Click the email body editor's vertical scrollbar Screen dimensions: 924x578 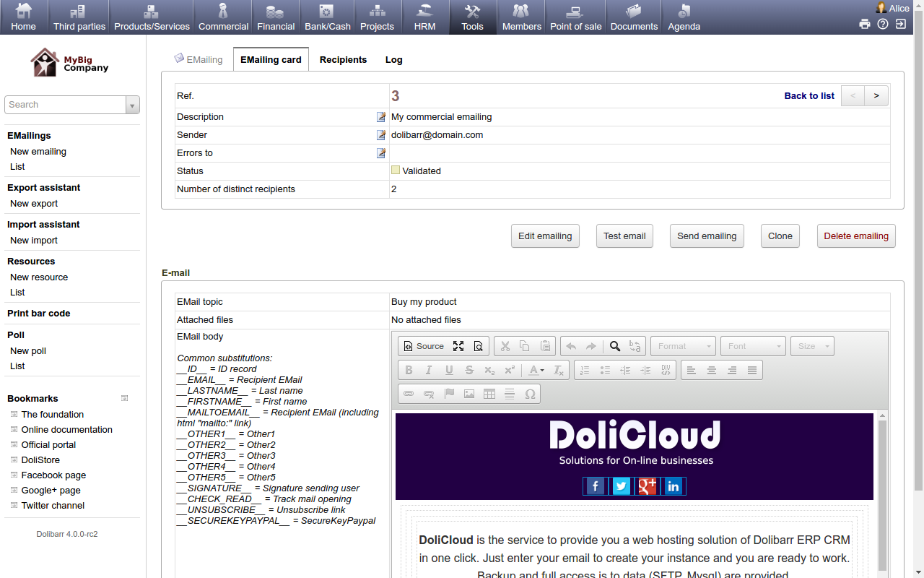pyautogui.click(x=881, y=491)
